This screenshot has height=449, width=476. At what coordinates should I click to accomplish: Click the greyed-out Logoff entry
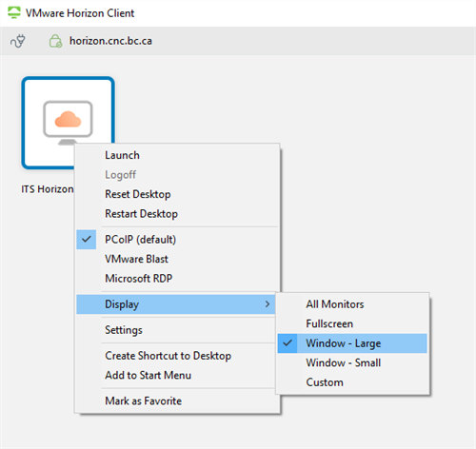coord(178,175)
